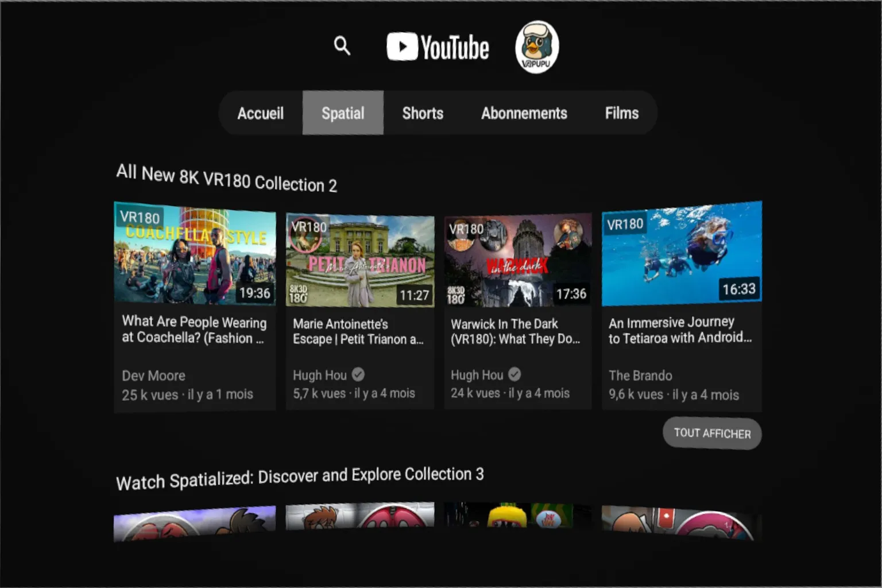882x588 pixels.
Task: Open the search magnifier icon
Action: click(x=342, y=45)
